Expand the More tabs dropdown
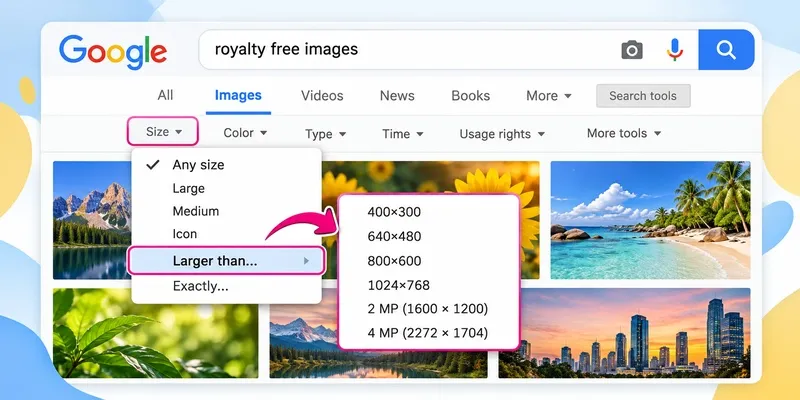 pyautogui.click(x=549, y=96)
